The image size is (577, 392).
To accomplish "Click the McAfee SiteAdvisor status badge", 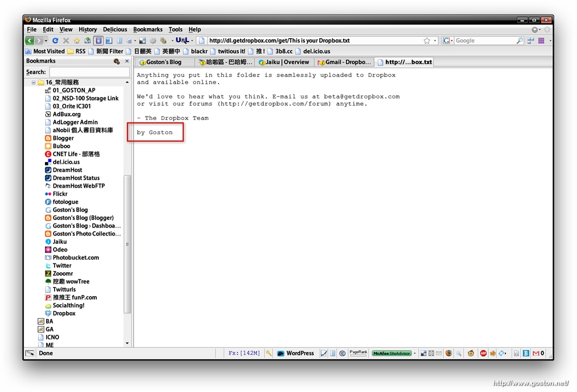I will tap(391, 353).
